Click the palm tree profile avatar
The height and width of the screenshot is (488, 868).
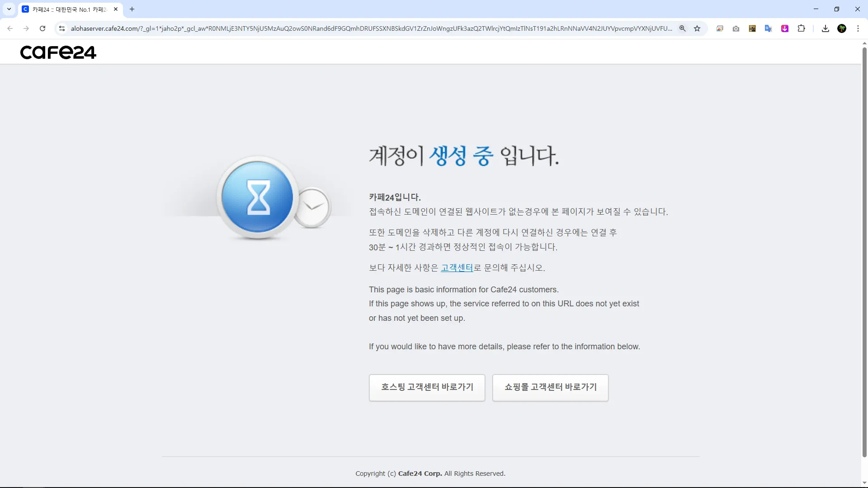click(842, 28)
